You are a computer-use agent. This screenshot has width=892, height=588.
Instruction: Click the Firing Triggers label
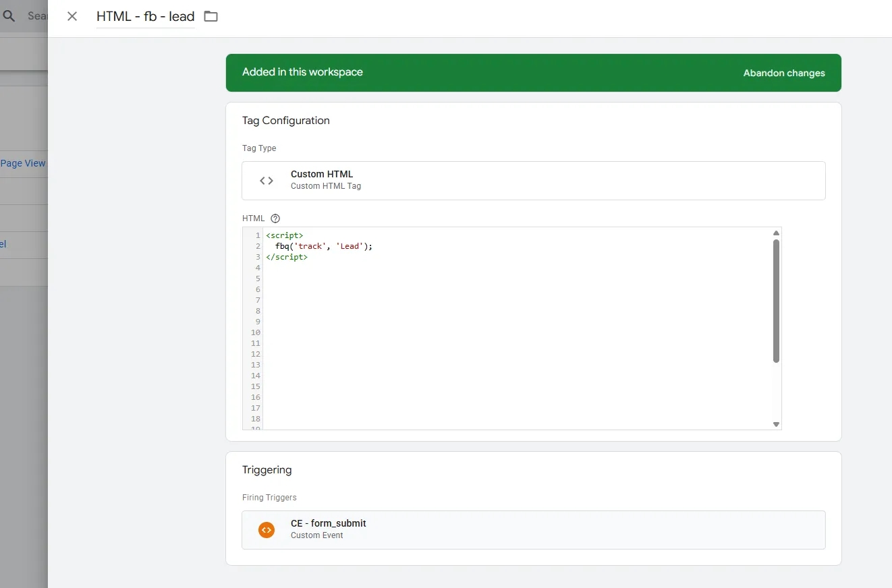(x=269, y=498)
